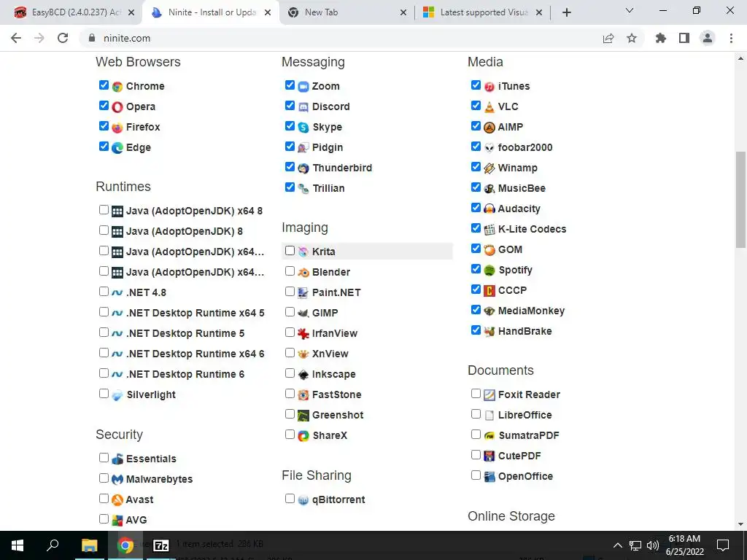747x560 pixels.
Task: Uncheck the MusicBee checkbox
Action: tap(476, 187)
